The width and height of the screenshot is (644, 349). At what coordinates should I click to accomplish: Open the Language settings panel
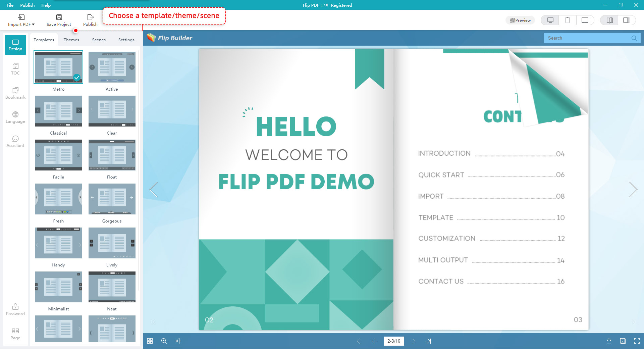pos(15,117)
